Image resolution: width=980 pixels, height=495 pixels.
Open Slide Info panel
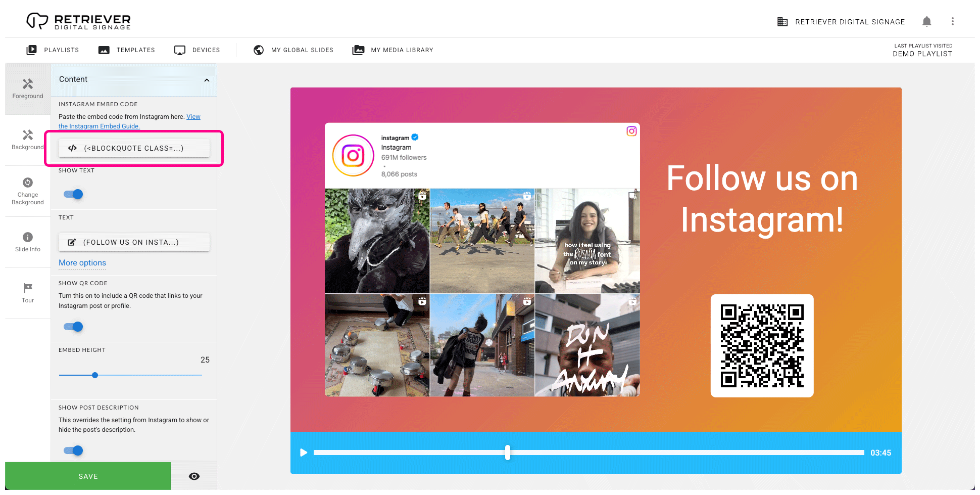click(28, 242)
